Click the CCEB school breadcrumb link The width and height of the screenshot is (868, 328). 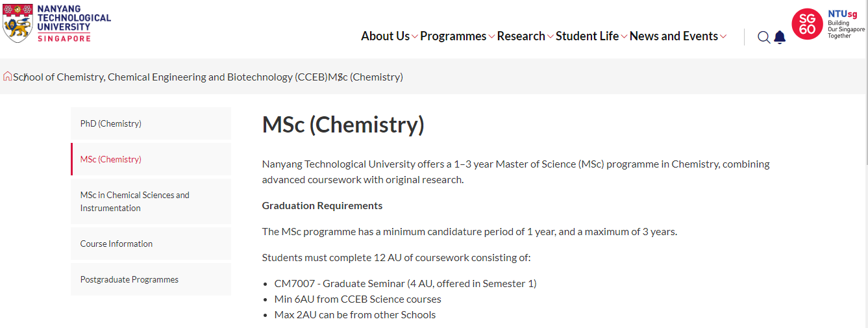pyautogui.click(x=170, y=77)
